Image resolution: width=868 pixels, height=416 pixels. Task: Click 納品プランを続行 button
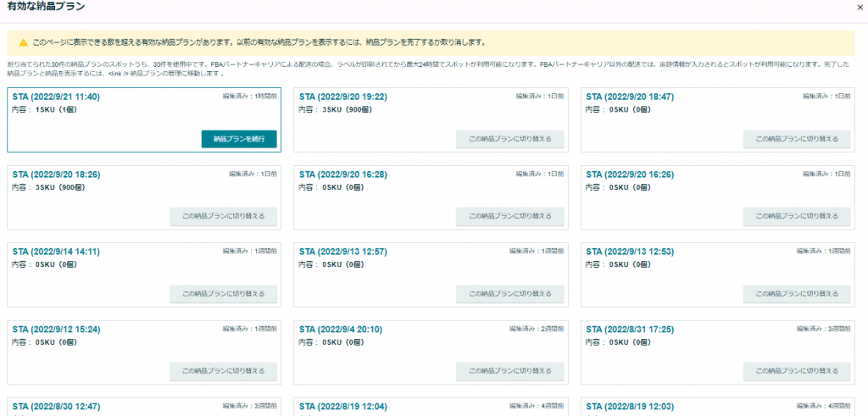click(x=239, y=139)
